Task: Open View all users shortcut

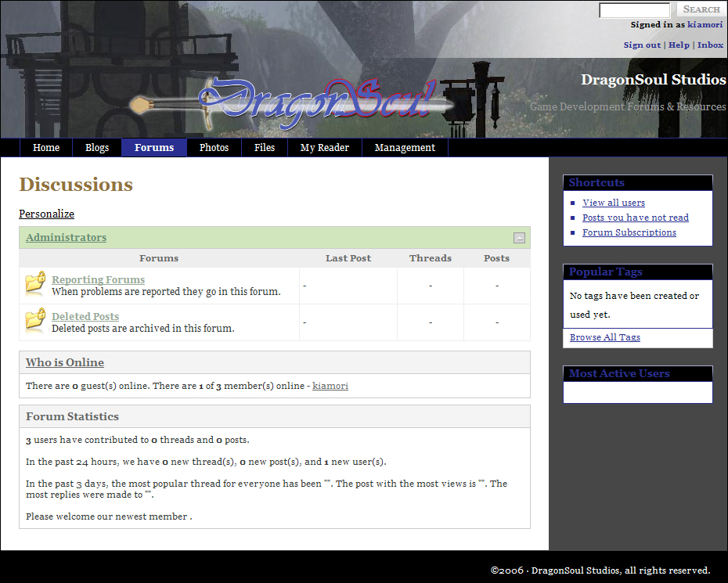Action: pyautogui.click(x=614, y=203)
